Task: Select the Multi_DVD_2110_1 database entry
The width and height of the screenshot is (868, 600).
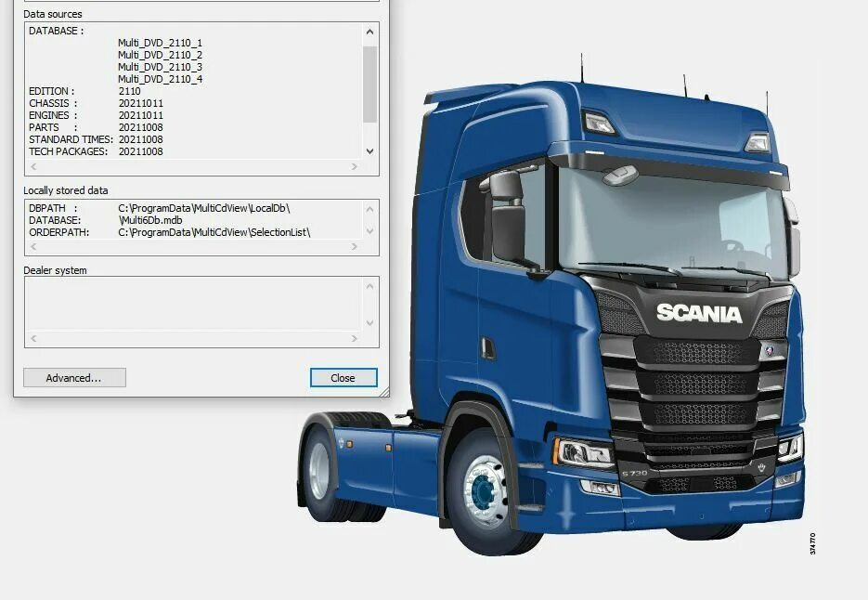Action: point(160,42)
